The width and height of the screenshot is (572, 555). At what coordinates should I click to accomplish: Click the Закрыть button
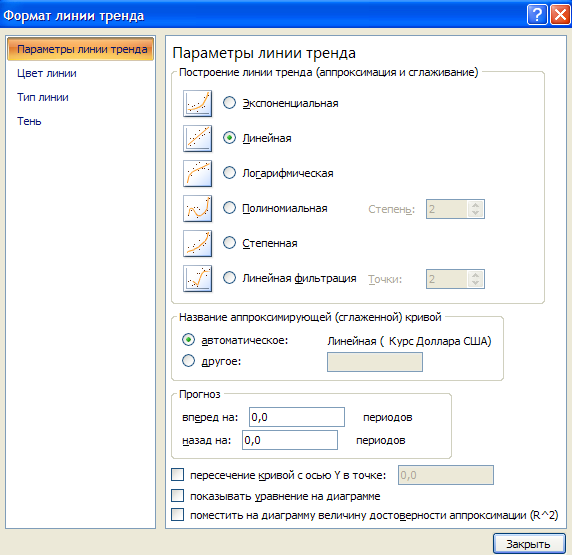(x=529, y=544)
